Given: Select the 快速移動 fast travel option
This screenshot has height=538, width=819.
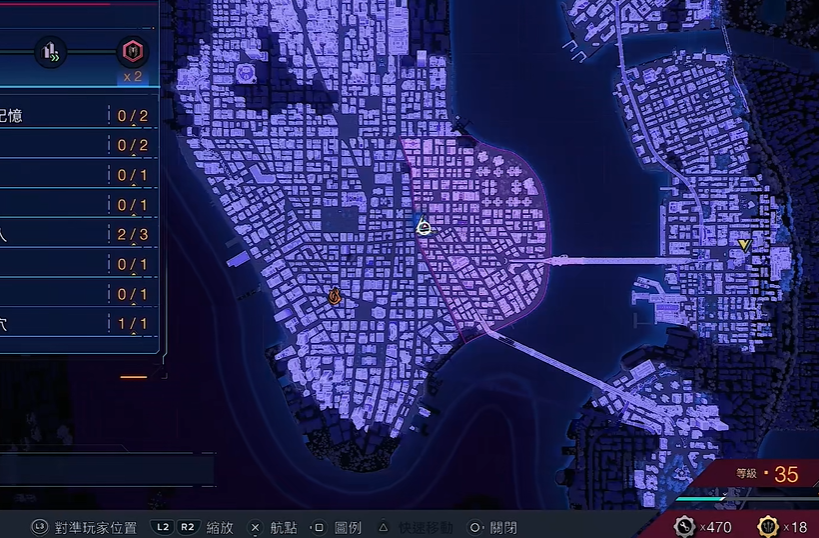Looking at the screenshot, I should pyautogui.click(x=425, y=528).
